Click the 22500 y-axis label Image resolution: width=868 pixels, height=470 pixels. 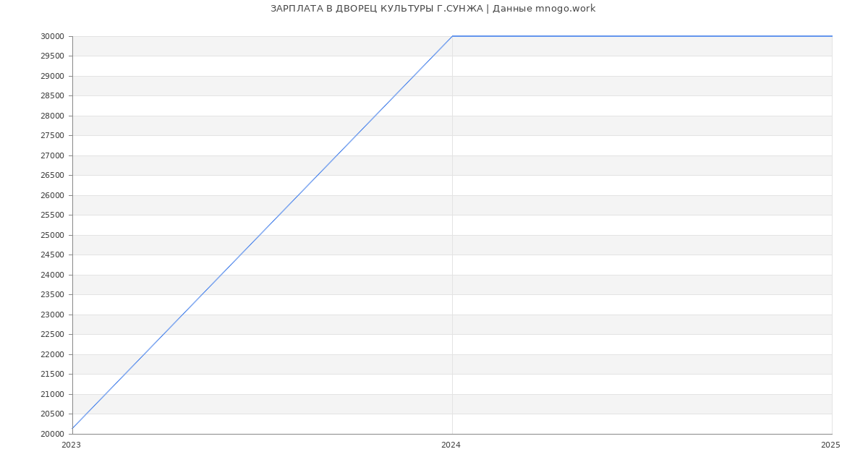click(52, 335)
